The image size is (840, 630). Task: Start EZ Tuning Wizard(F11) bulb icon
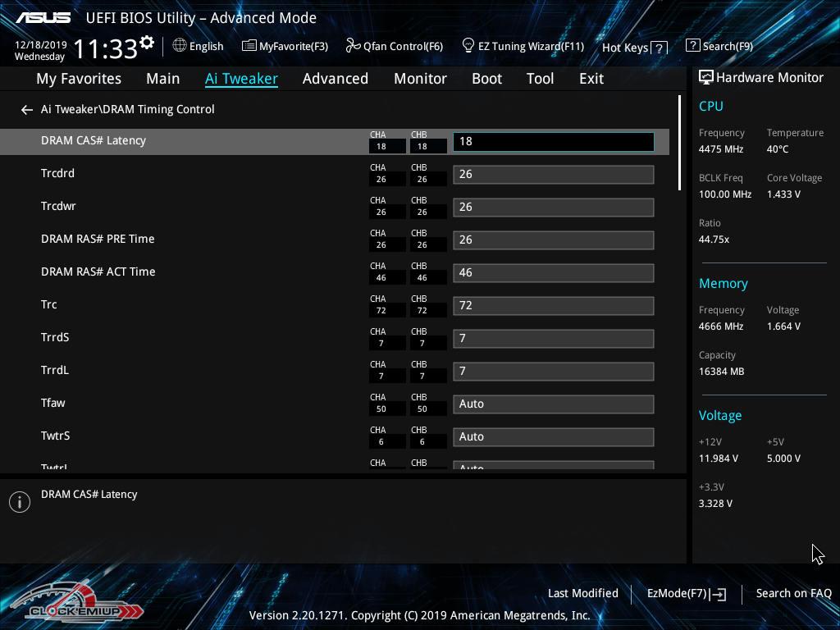[x=468, y=45]
